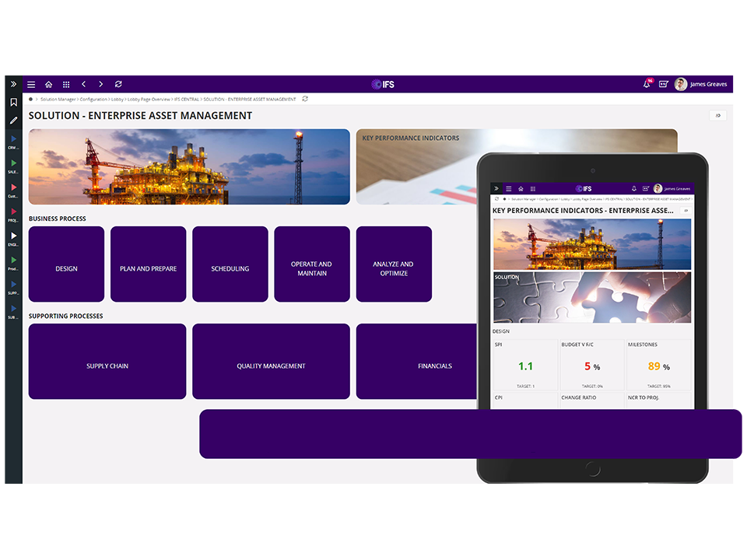
Task: Expand sidebar chevron on tablet screen
Action: click(496, 188)
